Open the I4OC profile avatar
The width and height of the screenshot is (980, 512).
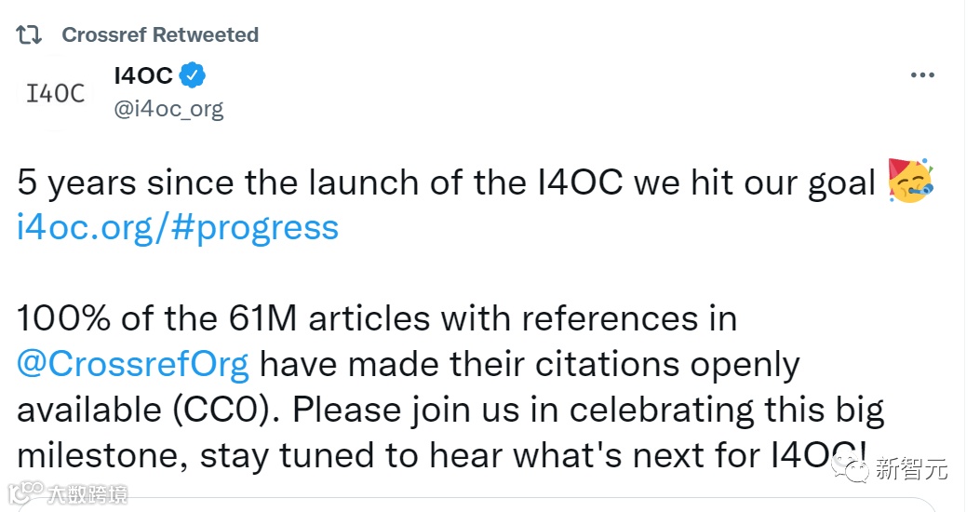point(56,93)
